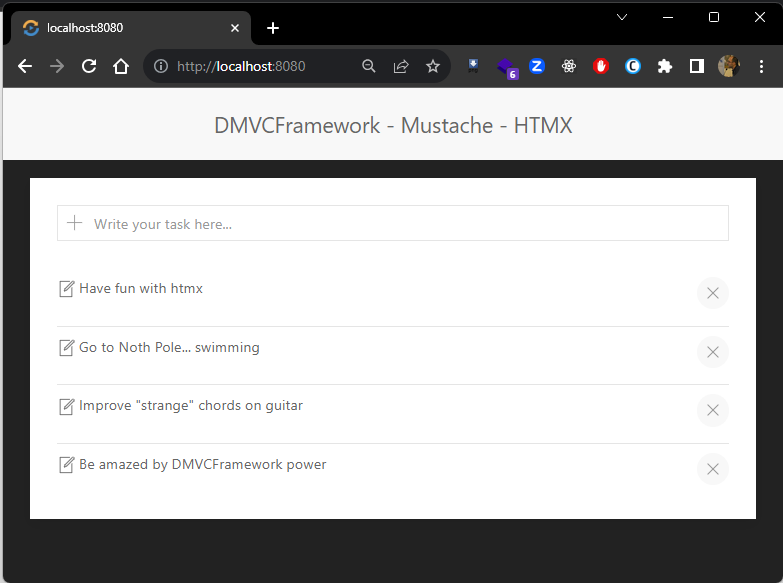Image resolution: width=783 pixels, height=583 pixels.
Task: Click the Have fun with htmx text
Action: pyautogui.click(x=141, y=288)
